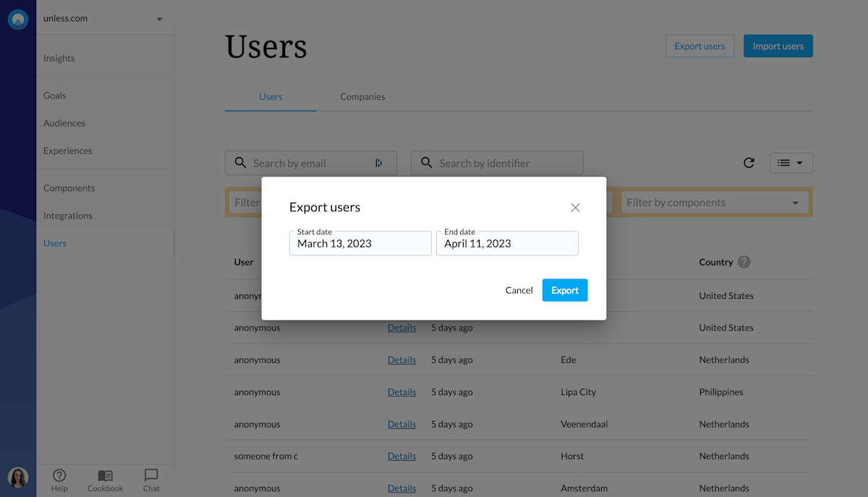
Task: Open Insights from the sidebar
Action: [x=59, y=58]
